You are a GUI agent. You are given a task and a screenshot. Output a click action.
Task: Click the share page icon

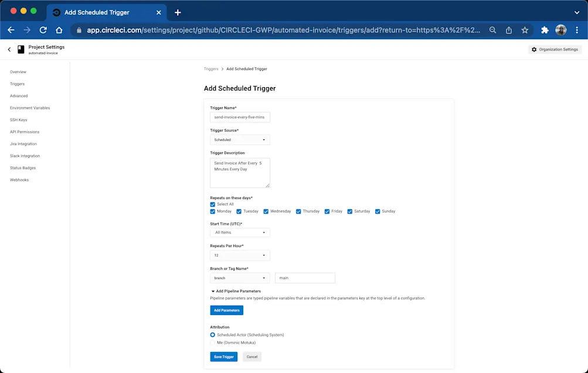pos(508,30)
